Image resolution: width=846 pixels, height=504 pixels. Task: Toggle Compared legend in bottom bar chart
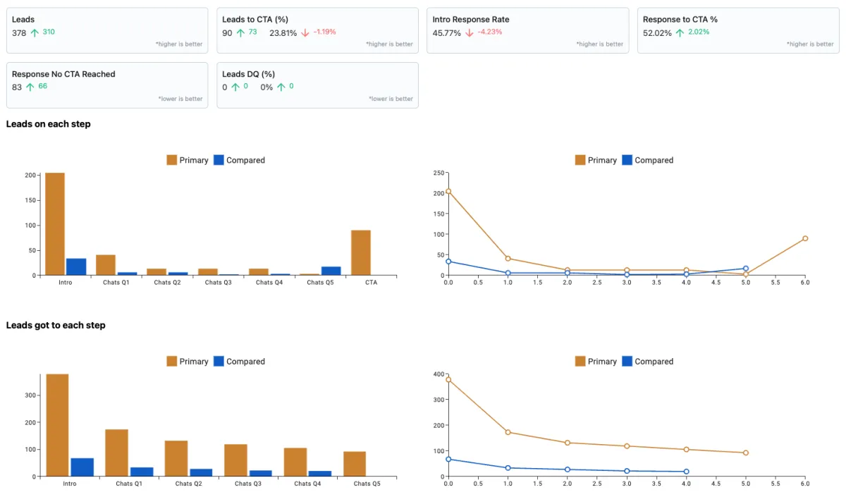click(x=239, y=361)
